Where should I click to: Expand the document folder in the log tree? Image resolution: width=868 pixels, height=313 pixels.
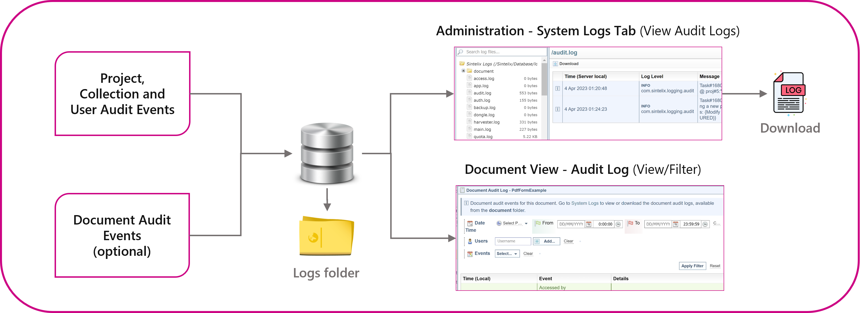tap(463, 71)
